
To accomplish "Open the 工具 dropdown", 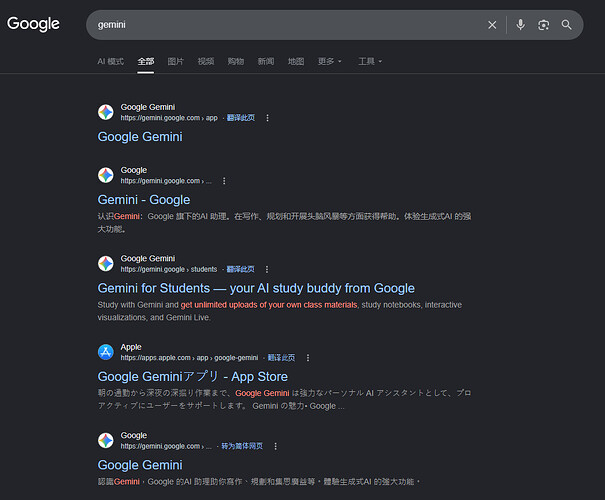I will point(370,61).
